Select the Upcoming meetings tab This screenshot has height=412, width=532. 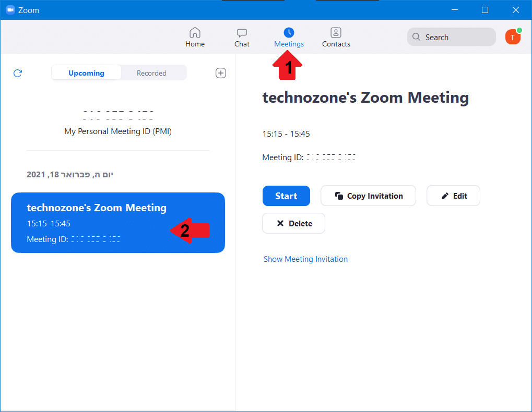86,73
